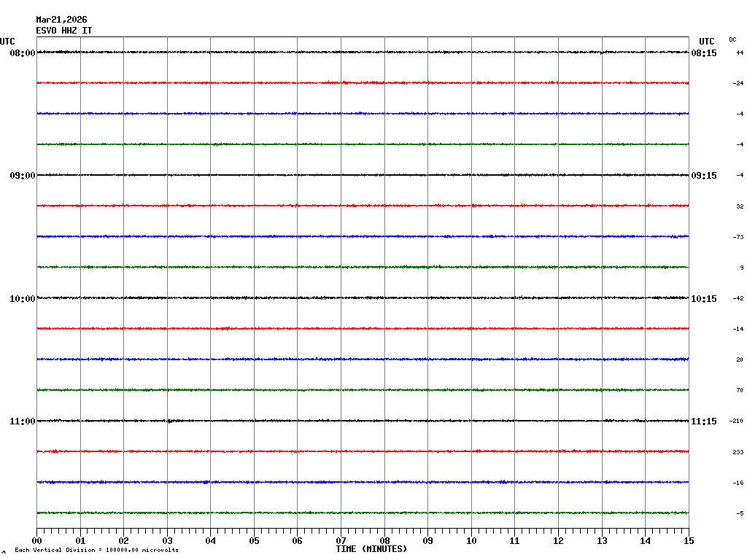Viewport: 747px width, 560px height.
Task: Select the 11:00 row time label
Action: (x=22, y=421)
